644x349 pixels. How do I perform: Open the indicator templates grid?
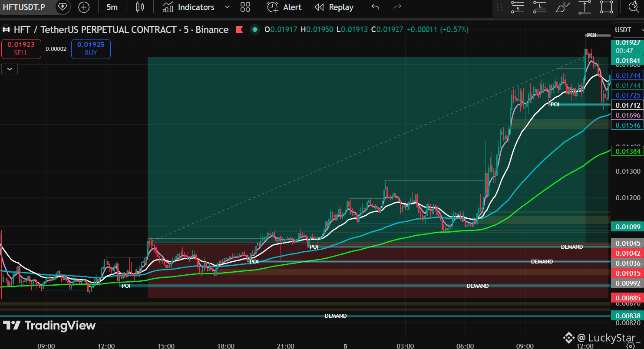pyautogui.click(x=245, y=7)
